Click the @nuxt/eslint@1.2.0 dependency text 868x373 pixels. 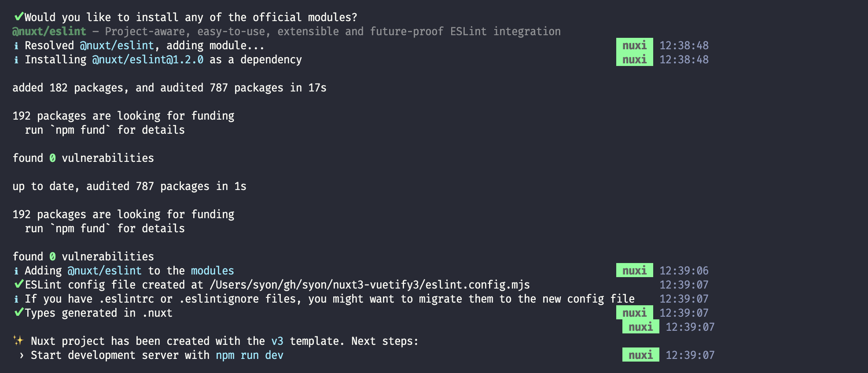pyautogui.click(x=148, y=59)
